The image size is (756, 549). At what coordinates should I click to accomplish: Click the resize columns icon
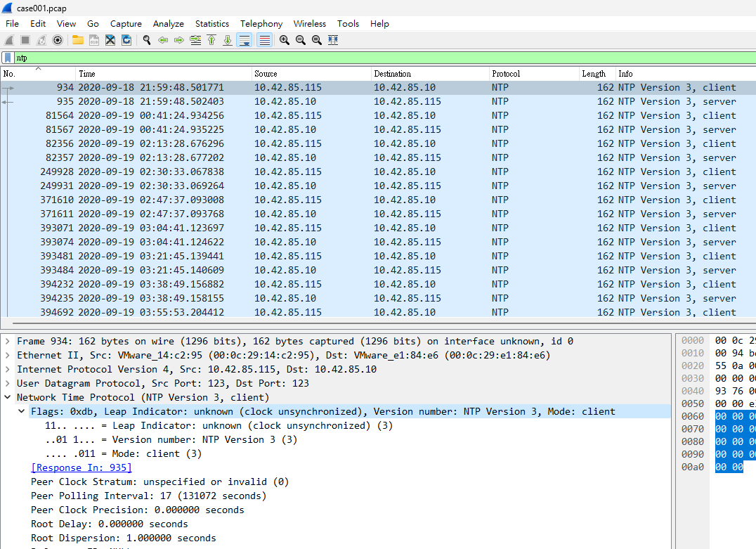(x=332, y=40)
